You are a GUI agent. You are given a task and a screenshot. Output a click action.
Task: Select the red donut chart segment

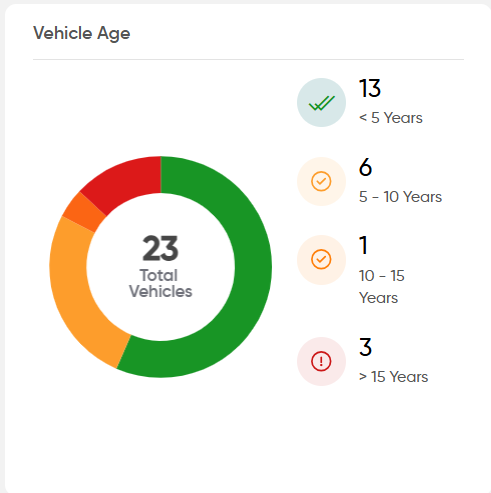coord(127,180)
